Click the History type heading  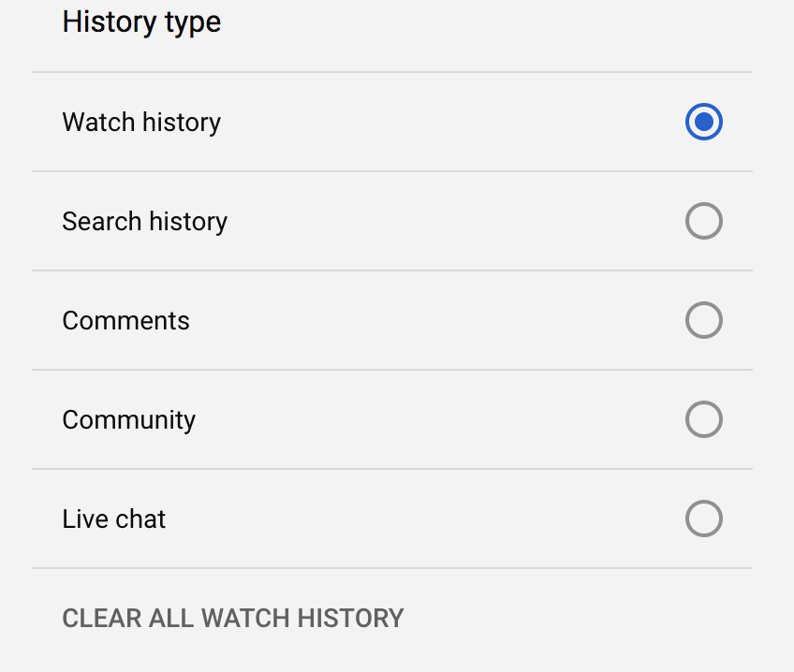point(141,22)
